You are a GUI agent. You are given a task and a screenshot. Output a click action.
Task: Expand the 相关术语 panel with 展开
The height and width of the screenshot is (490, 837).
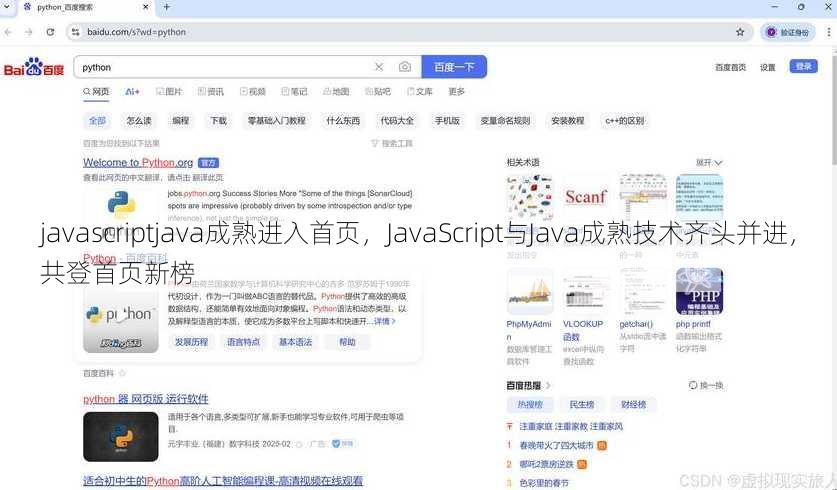[708, 162]
